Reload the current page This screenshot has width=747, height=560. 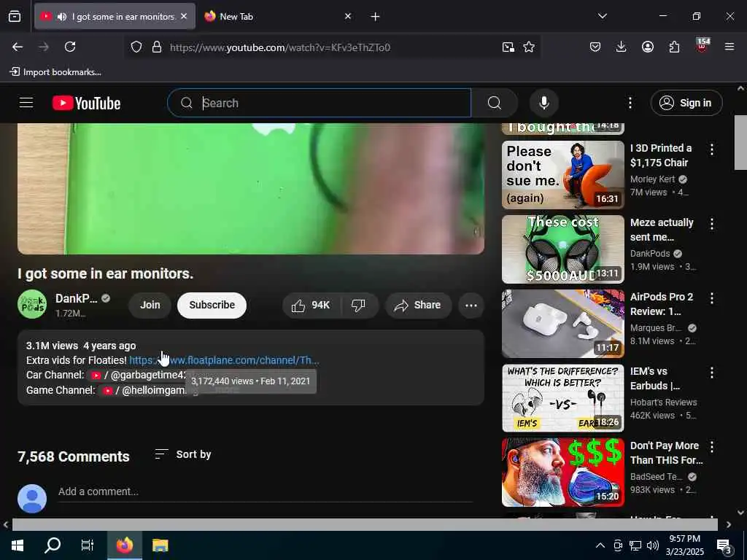(x=70, y=47)
